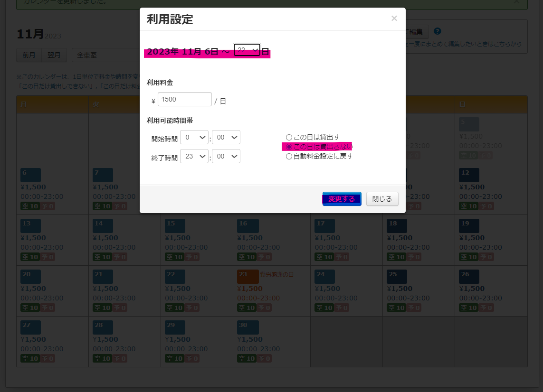This screenshot has width=543, height=392.
Task: Open the end-day dropdown showing 22
Action: [247, 50]
